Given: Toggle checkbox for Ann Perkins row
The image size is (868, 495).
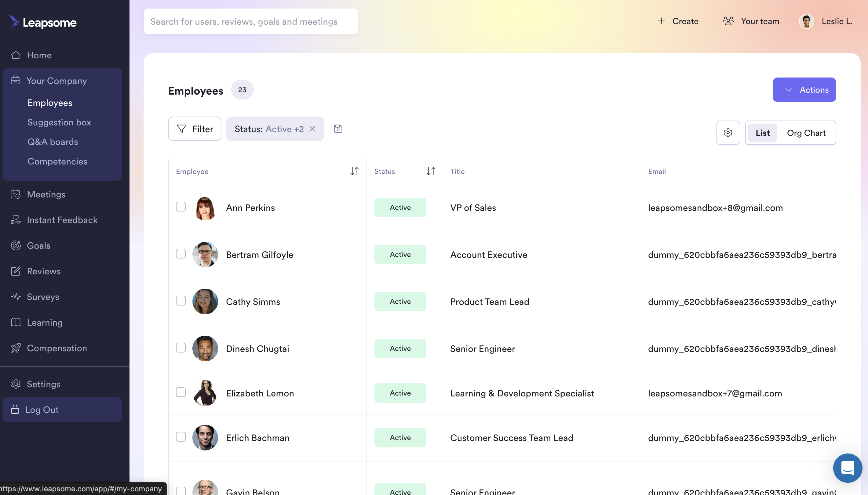Looking at the screenshot, I should click(181, 207).
